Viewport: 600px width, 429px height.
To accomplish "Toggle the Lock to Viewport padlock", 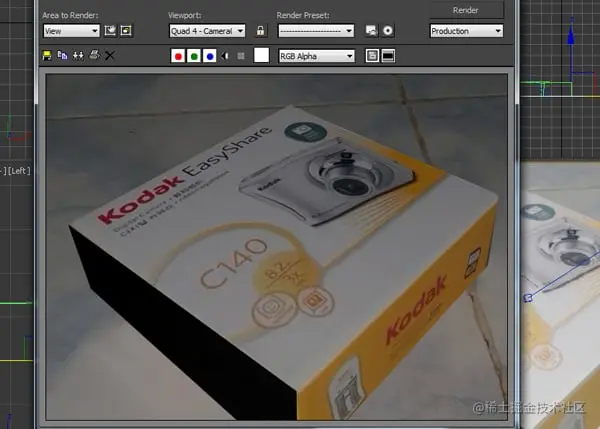I will pos(260,31).
